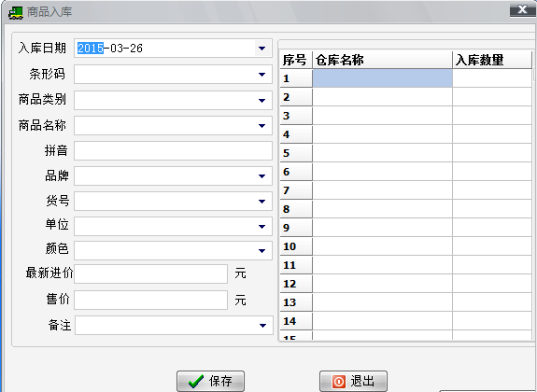537x392 pixels.
Task: Select row header 6
Action: click(296, 172)
